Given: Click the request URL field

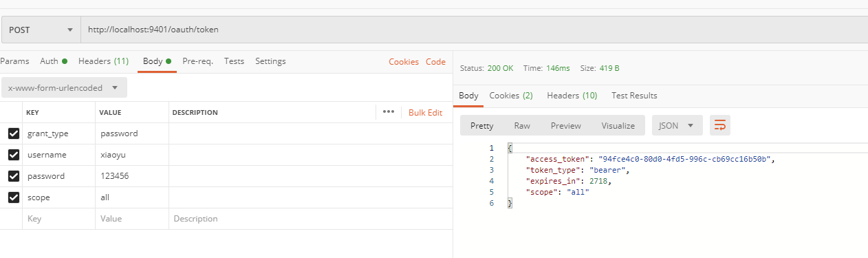Looking at the screenshot, I should pyautogui.click(x=474, y=30).
